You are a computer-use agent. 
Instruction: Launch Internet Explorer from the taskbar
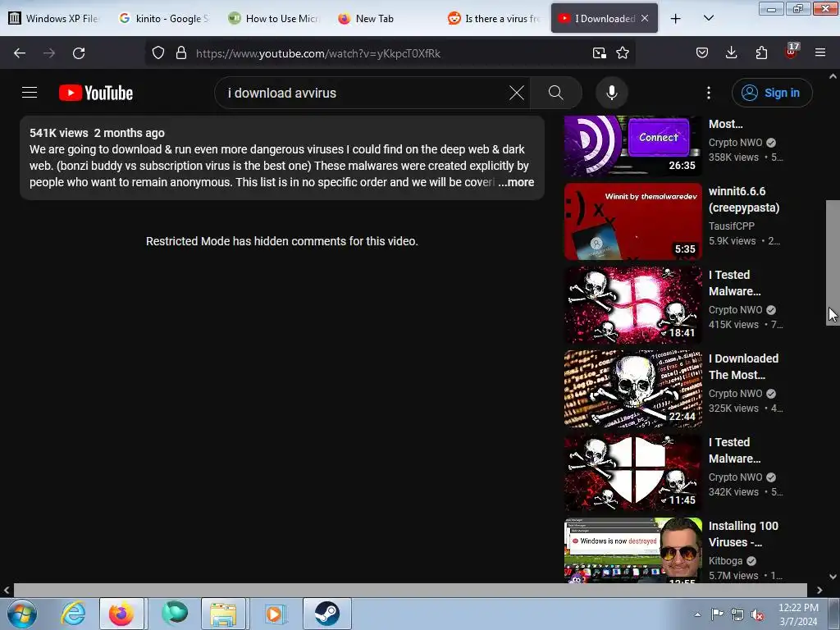[73, 614]
